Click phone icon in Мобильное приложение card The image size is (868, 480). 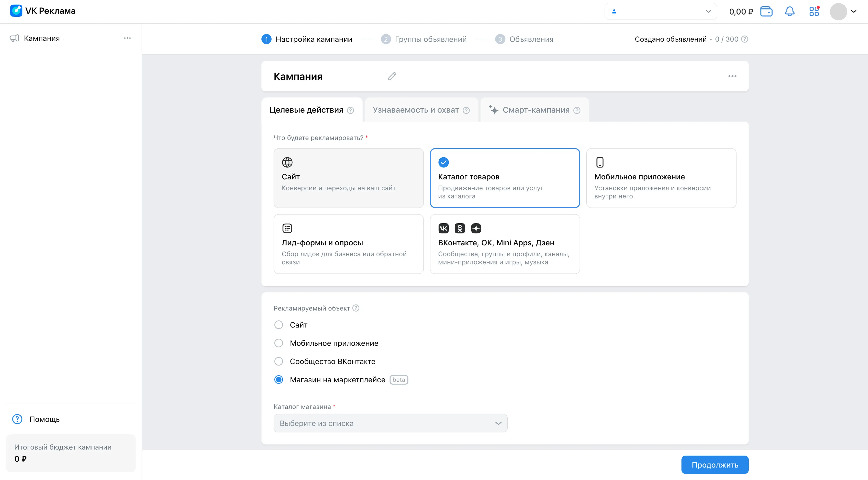click(x=600, y=162)
